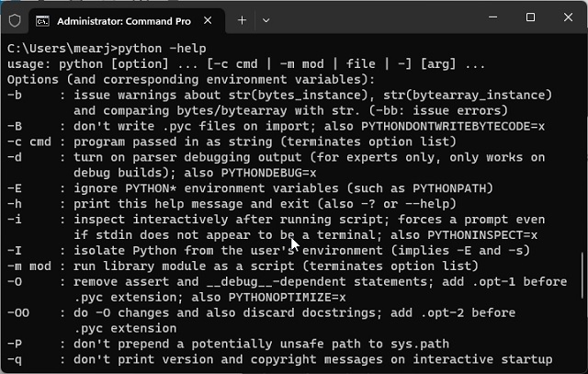
Task: Minimize the terminal window
Action: coord(489,17)
